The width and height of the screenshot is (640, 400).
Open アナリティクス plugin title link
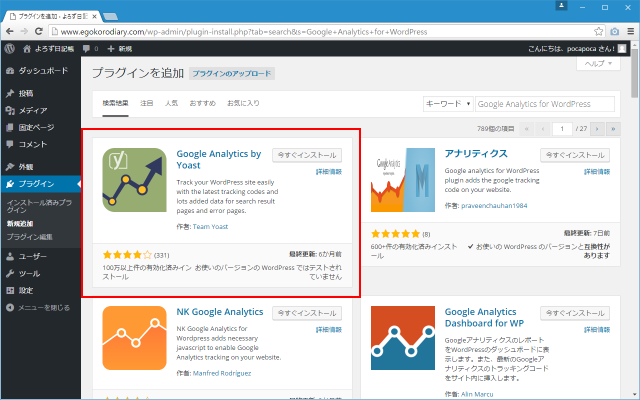(x=476, y=154)
